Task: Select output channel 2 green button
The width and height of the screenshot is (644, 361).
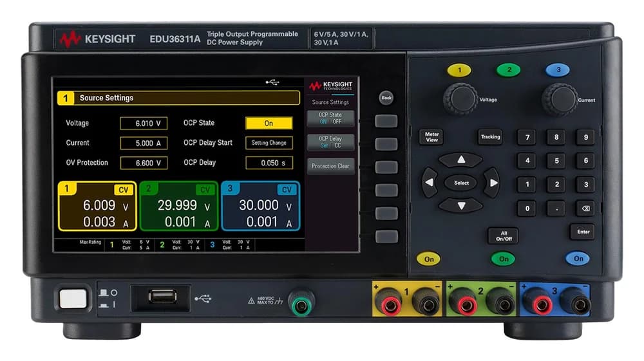Action: [x=509, y=69]
